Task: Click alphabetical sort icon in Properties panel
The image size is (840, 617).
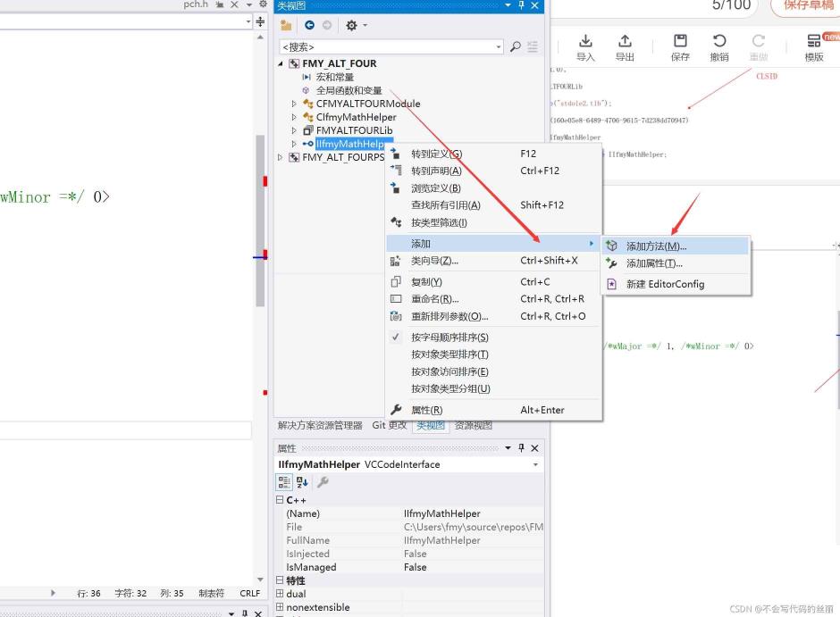Action: click(x=302, y=482)
